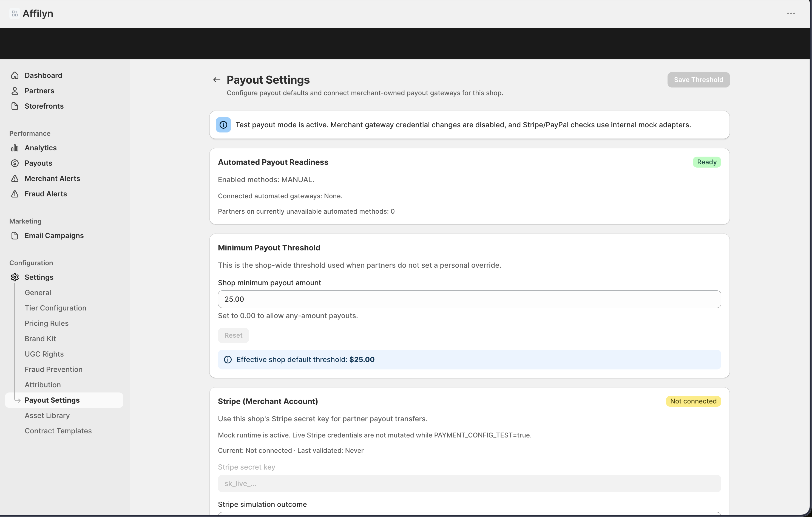This screenshot has width=812, height=517.
Task: Click the Stripe secret key field
Action: pos(469,484)
